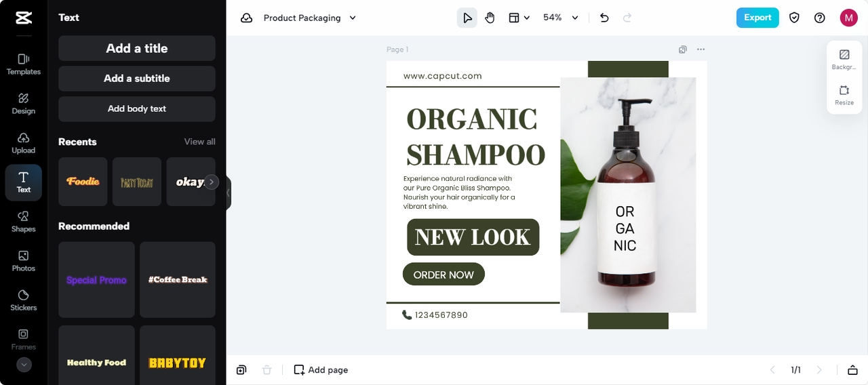Apply the Healthy Food text preset
Viewport: 868px width, 385px height.
[x=96, y=355]
